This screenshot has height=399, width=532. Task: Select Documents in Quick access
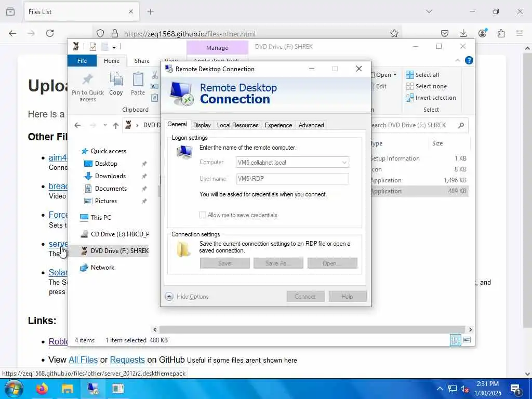point(111,188)
